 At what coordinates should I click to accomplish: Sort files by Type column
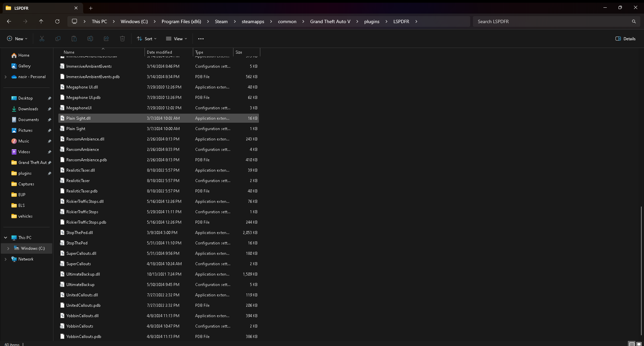pos(199,52)
